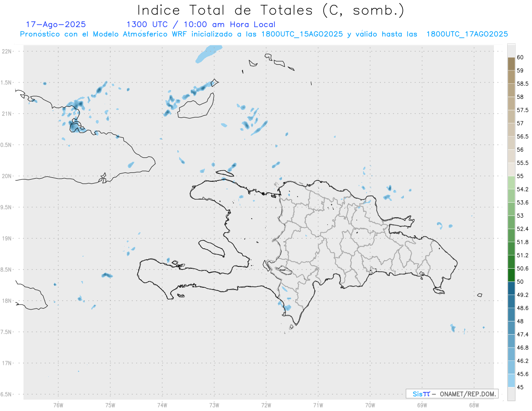Click the colorbar value '55'
The width and height of the screenshot is (532, 411).
(520, 176)
